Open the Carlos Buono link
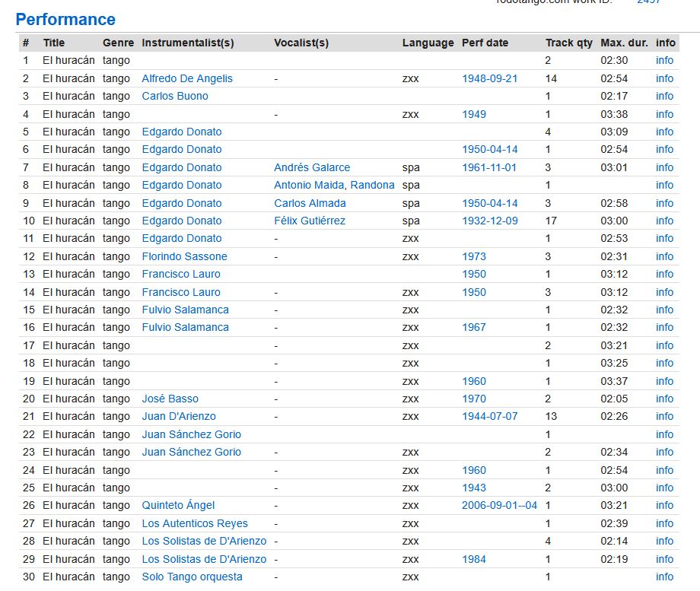Screen dimensions: 700x591 pyautogui.click(x=175, y=96)
